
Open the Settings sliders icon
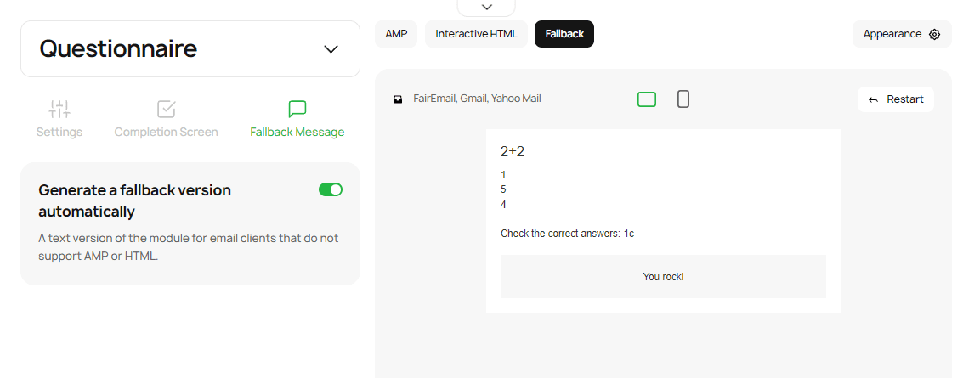tap(59, 110)
